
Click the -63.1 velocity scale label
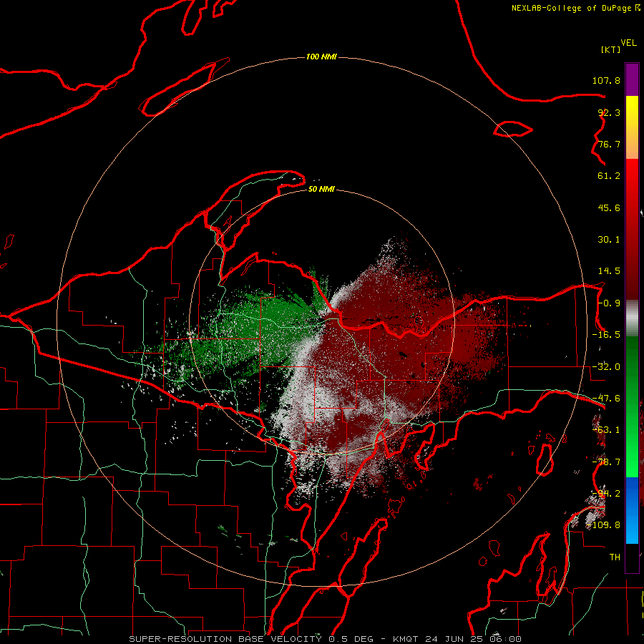coord(606,430)
